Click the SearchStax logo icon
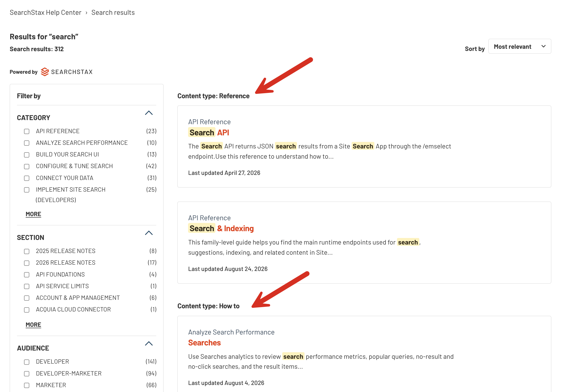This screenshot has height=392, width=561. (x=45, y=72)
